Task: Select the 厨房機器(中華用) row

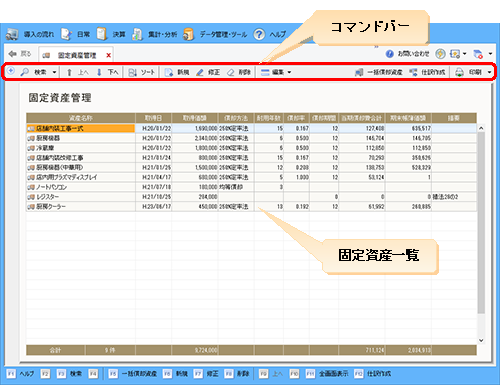Action: click(251, 167)
